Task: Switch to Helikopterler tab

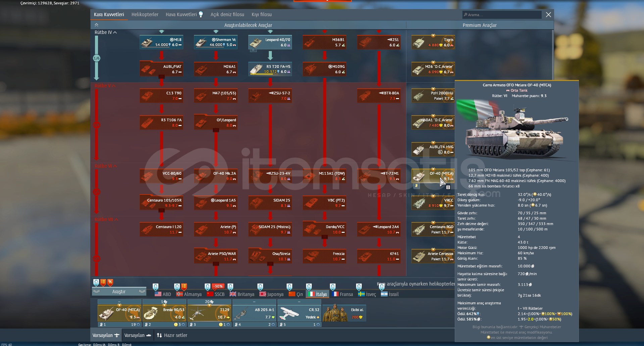Action: 145,14
